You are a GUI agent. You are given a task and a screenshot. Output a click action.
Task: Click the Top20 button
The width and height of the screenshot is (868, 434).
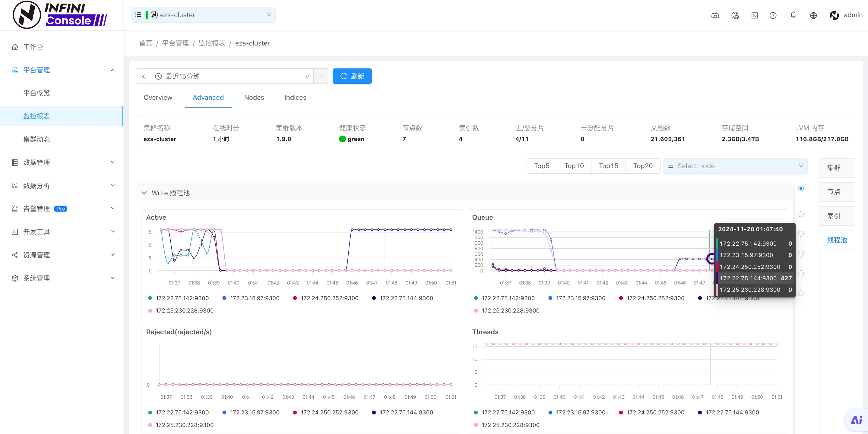pyautogui.click(x=643, y=166)
